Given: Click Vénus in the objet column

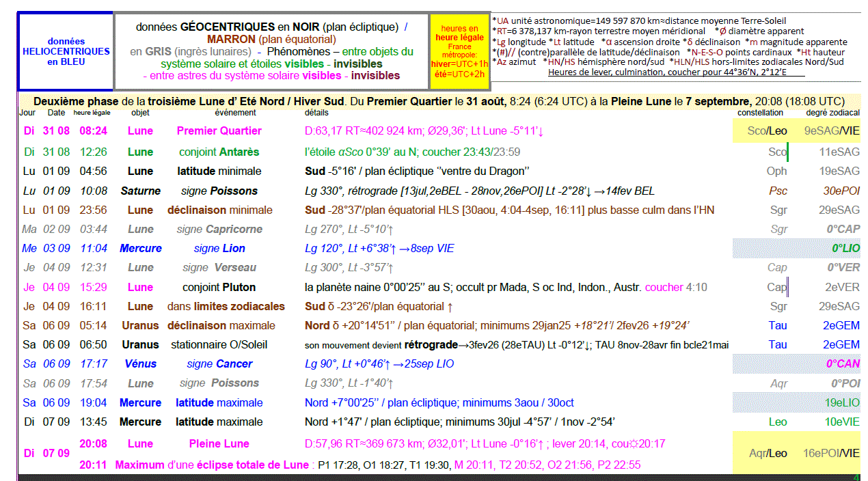Looking at the screenshot, I should pos(140,363).
